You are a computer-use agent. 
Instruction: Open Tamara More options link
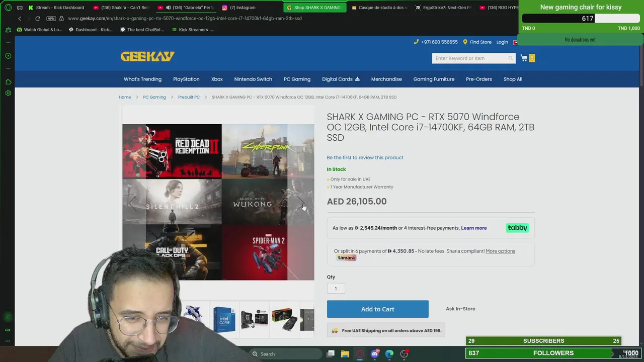pos(500,251)
